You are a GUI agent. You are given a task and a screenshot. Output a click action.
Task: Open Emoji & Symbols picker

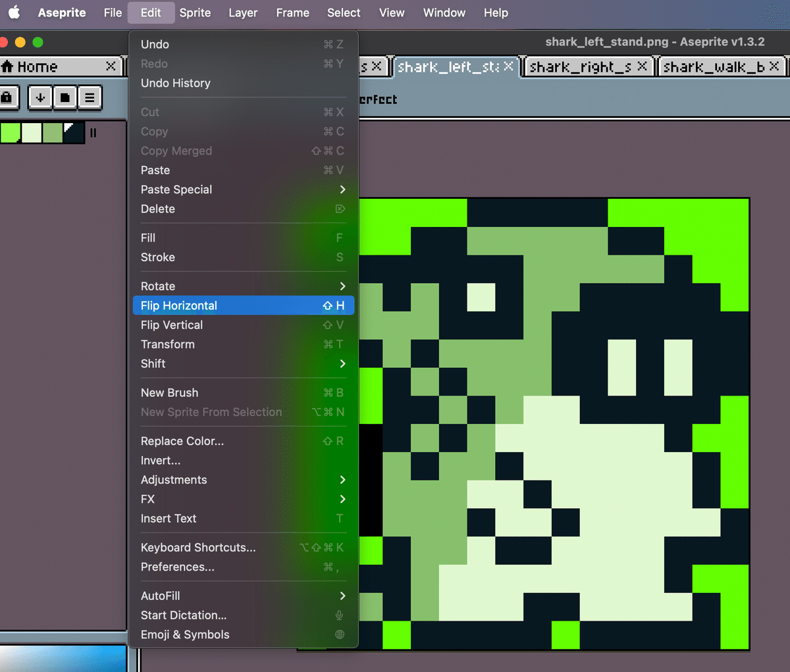[244, 634]
